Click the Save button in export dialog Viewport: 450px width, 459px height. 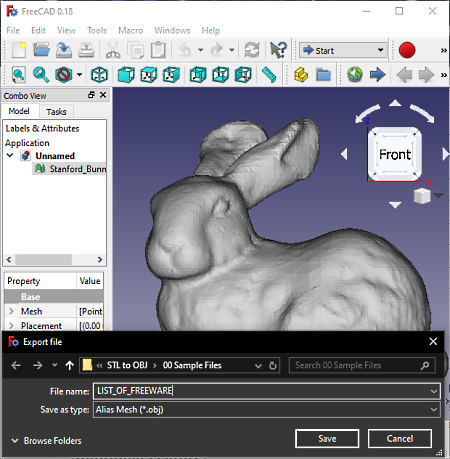(x=327, y=439)
